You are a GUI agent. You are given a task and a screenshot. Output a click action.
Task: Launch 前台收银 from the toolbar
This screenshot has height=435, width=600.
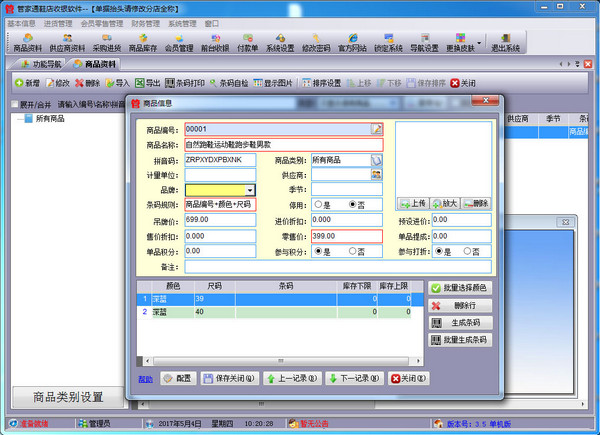pyautogui.click(x=215, y=43)
